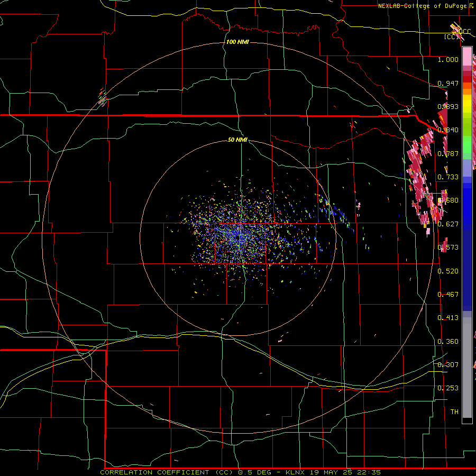
Task: Click the 0.733 legend value
Action: 448,177
